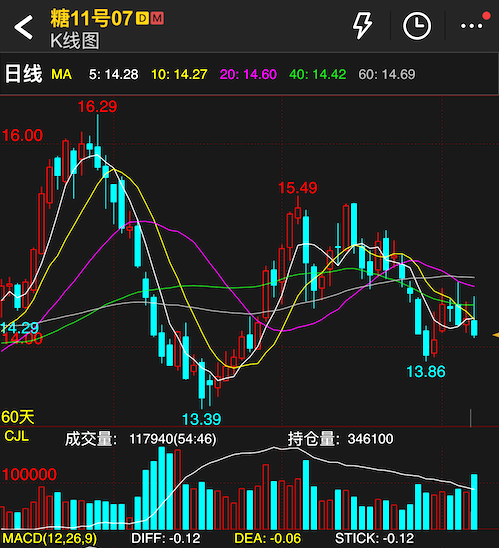Tap the yellow D badge
The width and height of the screenshot is (499, 548).
[x=142, y=18]
